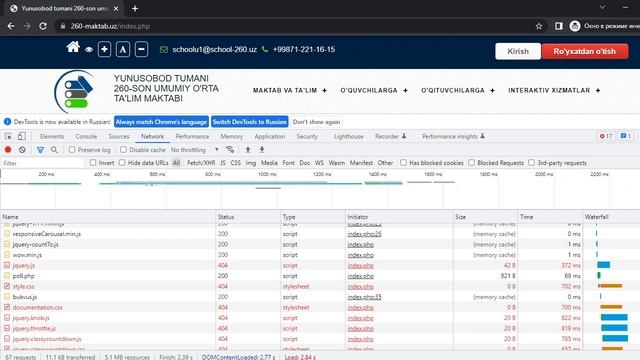Check Blocked Requests checkbox
Viewport: 640px width, 360px height.
coord(471,162)
